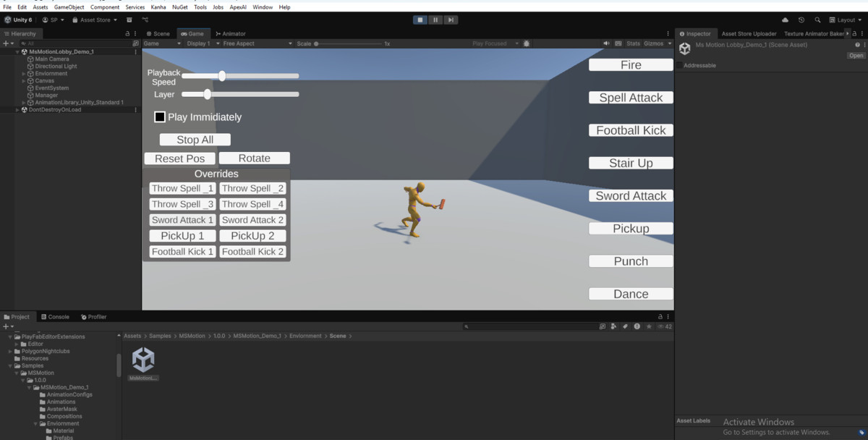Open the SP account dropdown
This screenshot has height=440, width=868.
pyautogui.click(x=54, y=20)
